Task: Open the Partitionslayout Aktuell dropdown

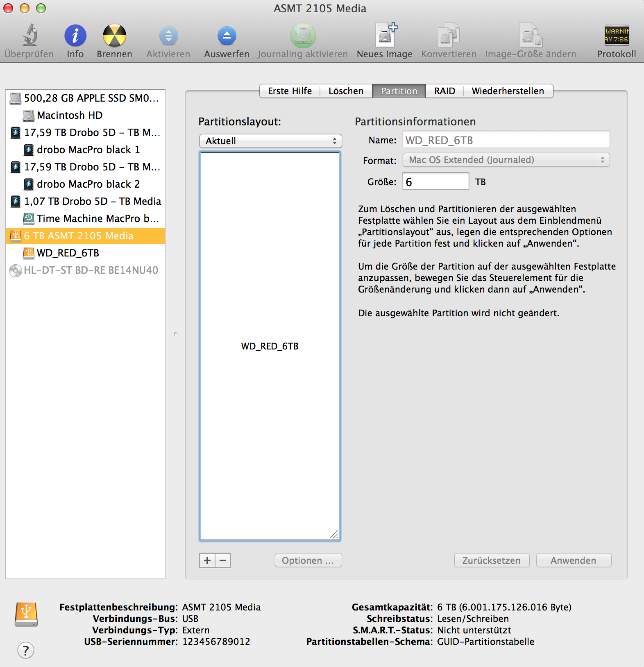Action: click(x=270, y=141)
